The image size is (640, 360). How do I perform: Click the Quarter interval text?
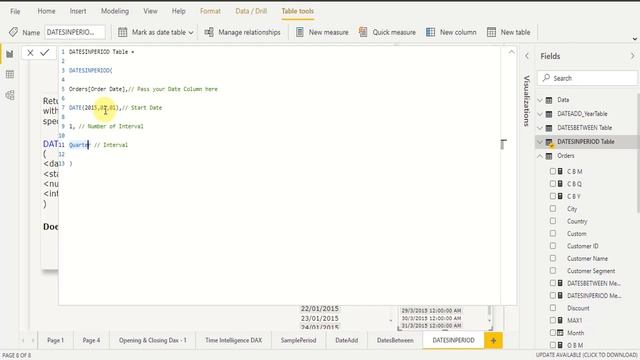[x=79, y=145]
